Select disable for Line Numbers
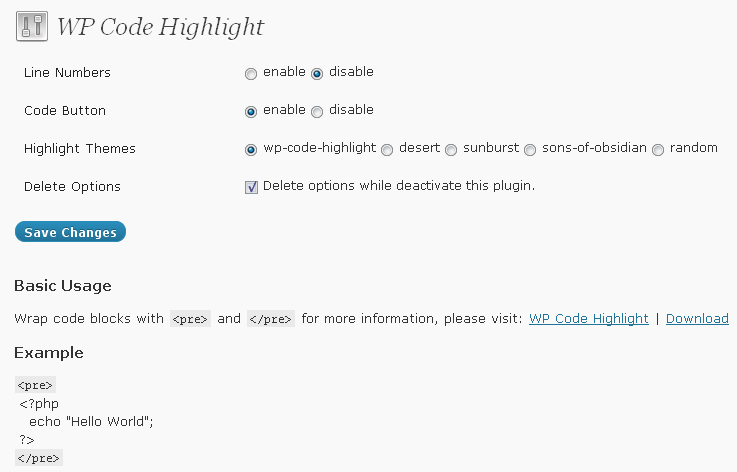This screenshot has width=737, height=472. click(317, 74)
